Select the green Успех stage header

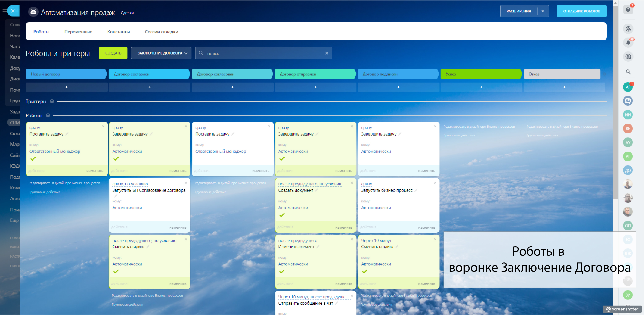(480, 74)
